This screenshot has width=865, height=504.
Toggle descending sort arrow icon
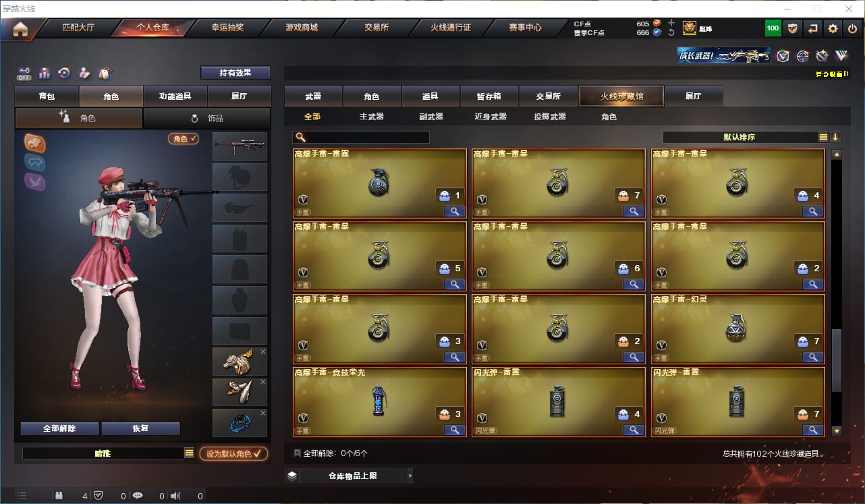click(835, 137)
